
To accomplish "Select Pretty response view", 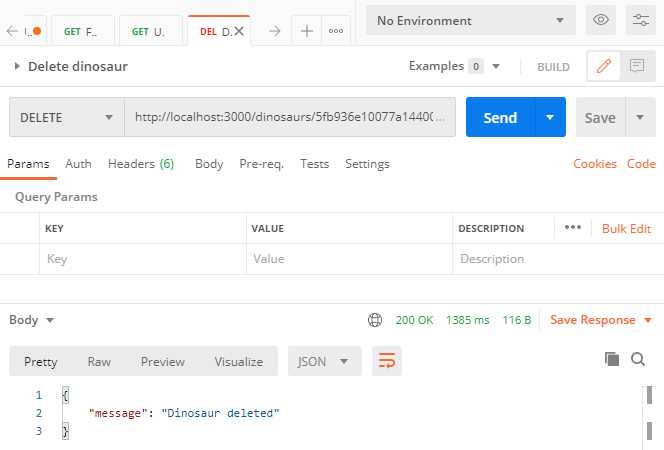I will click(x=41, y=362).
